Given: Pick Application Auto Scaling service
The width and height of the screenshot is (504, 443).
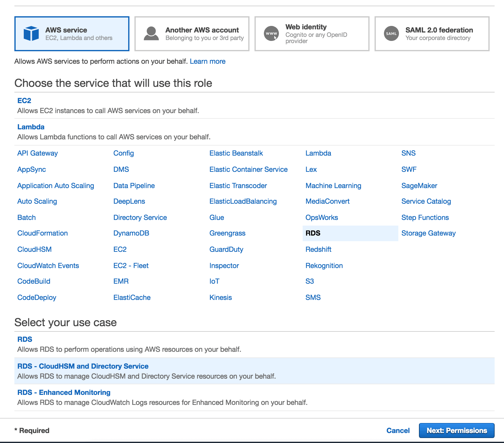Looking at the screenshot, I should coord(56,186).
